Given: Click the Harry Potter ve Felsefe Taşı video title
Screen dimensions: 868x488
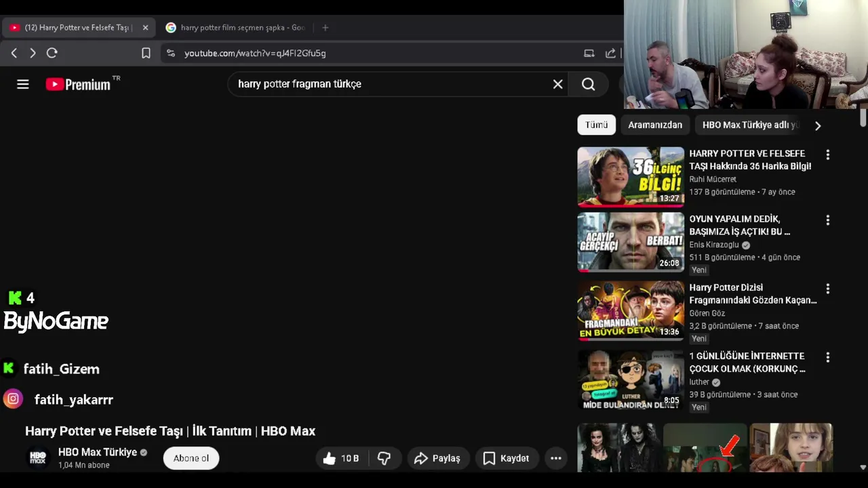Looking at the screenshot, I should [x=170, y=431].
